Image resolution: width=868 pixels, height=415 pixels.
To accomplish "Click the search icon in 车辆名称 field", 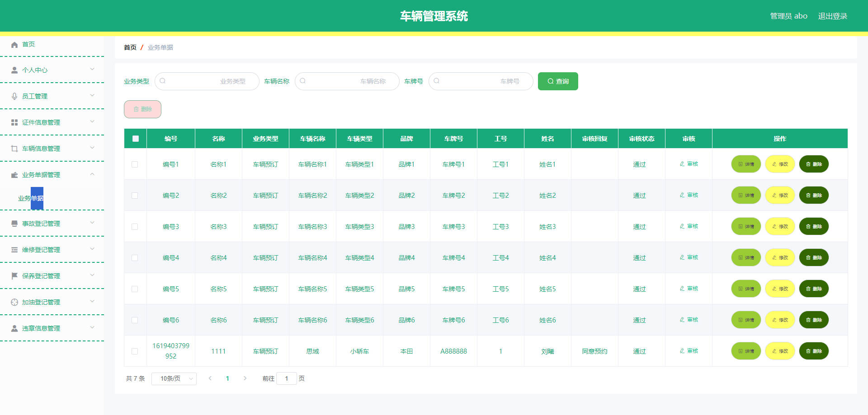I will click(x=303, y=81).
